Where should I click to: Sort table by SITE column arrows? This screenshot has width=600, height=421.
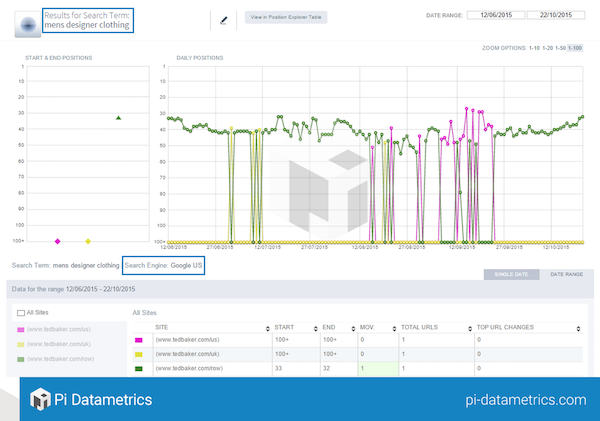267,327
